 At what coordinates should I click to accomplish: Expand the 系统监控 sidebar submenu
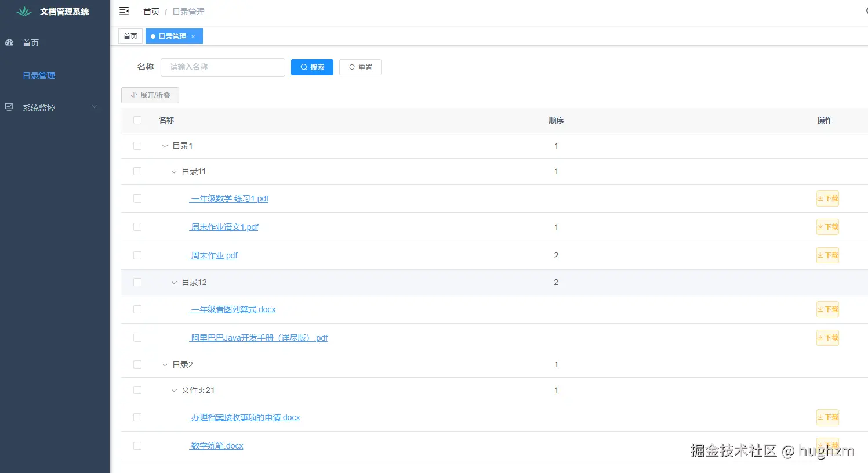(55, 107)
